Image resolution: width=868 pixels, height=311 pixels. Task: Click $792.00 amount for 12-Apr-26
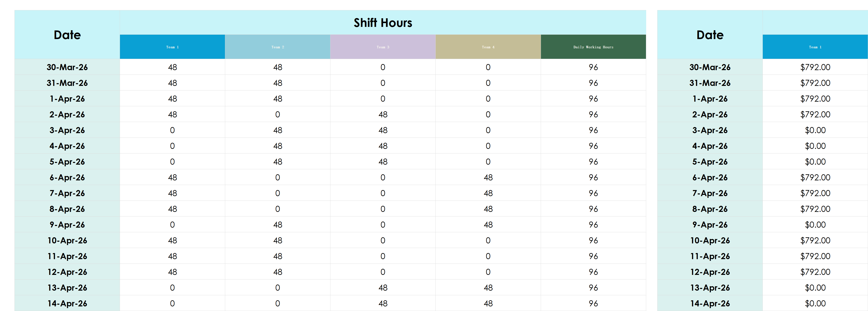coord(815,272)
